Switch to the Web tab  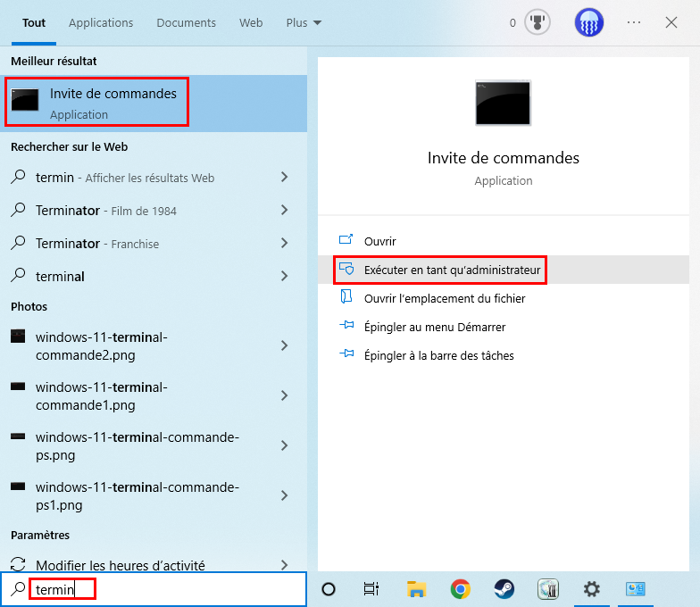pyautogui.click(x=251, y=23)
